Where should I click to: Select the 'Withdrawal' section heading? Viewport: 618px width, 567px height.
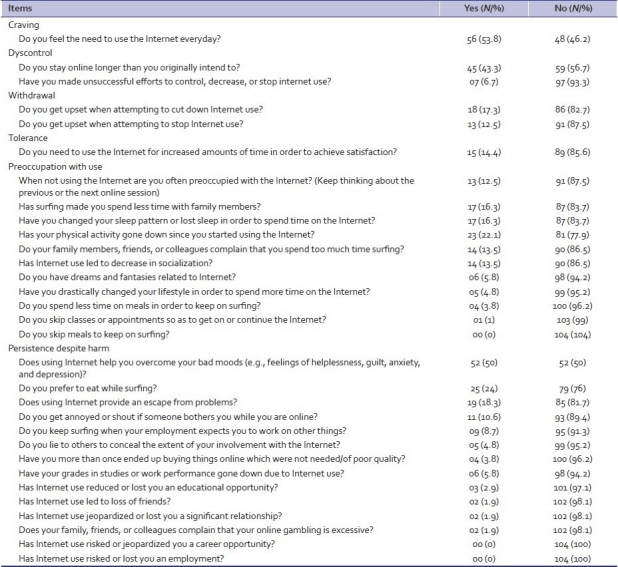(32, 95)
